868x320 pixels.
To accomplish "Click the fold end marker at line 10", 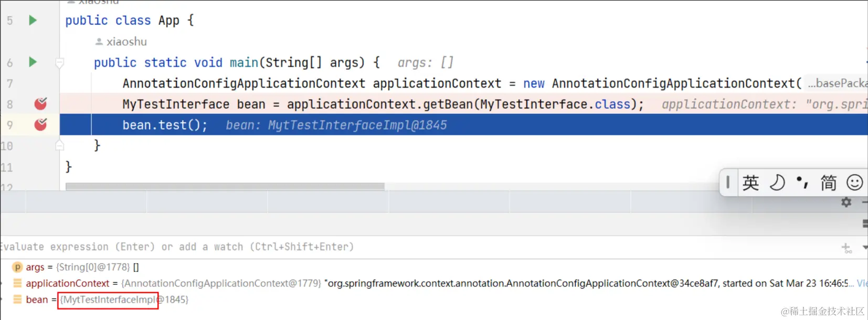I will coord(60,145).
